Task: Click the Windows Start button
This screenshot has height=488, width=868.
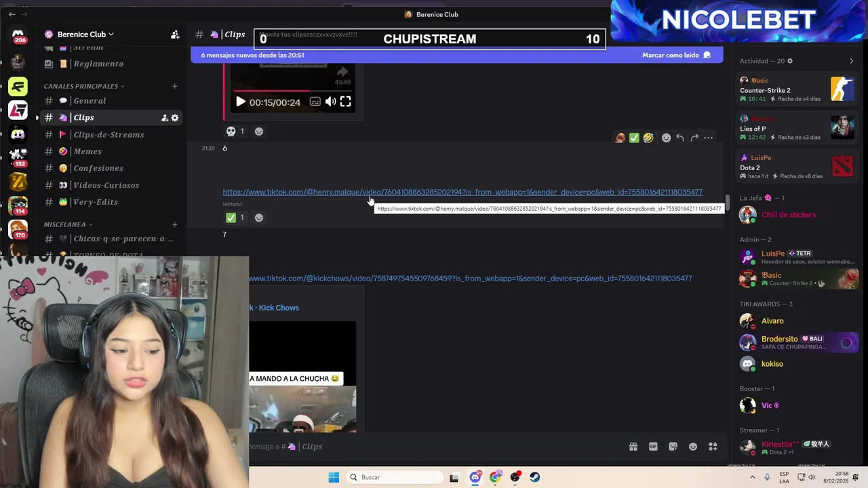Action: click(x=334, y=477)
